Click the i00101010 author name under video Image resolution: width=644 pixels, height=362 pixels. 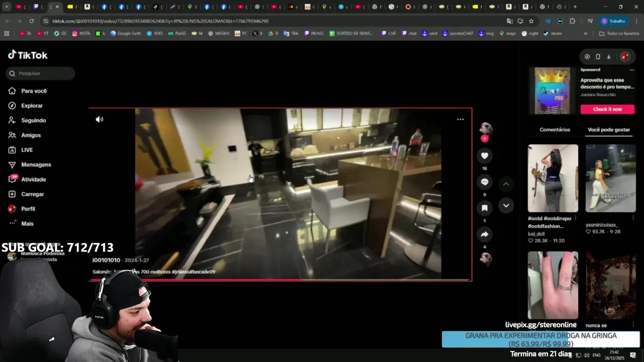coord(106,260)
